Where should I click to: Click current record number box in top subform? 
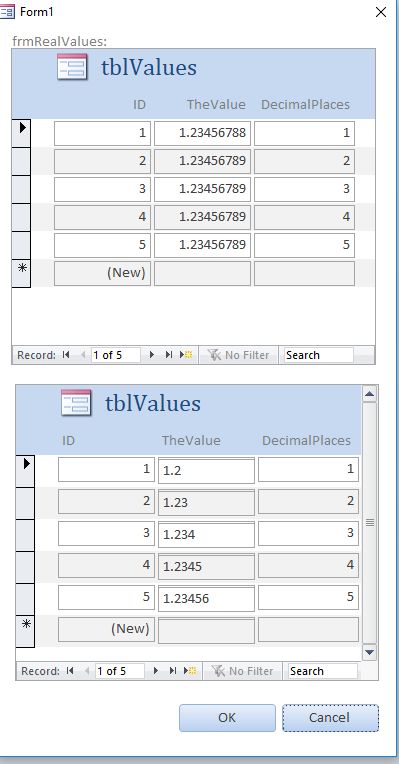115,355
